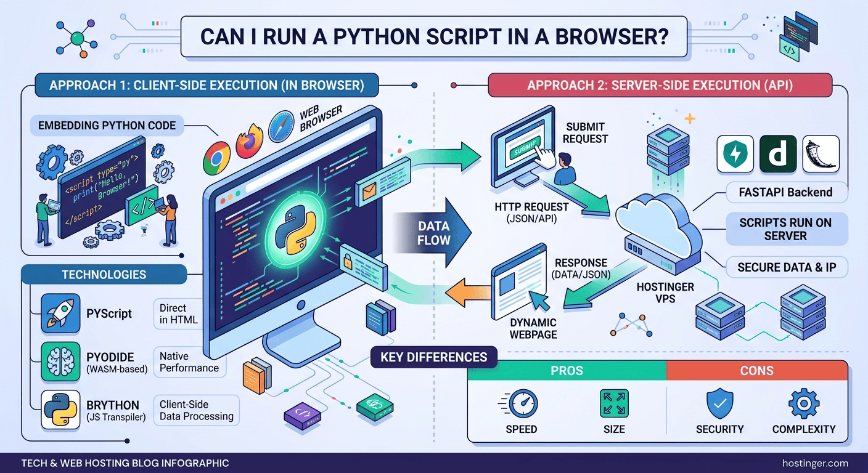Click the Complexity gear icon
This screenshot has width=868, height=473.
click(803, 404)
